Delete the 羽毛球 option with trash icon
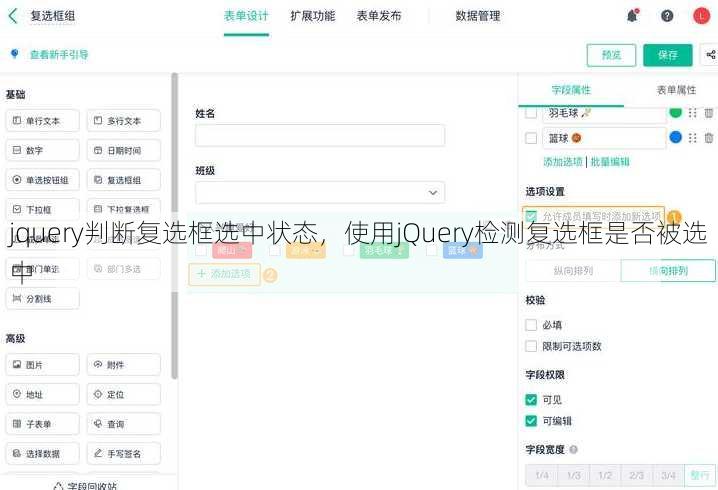The height and width of the screenshot is (490, 718). tap(708, 113)
